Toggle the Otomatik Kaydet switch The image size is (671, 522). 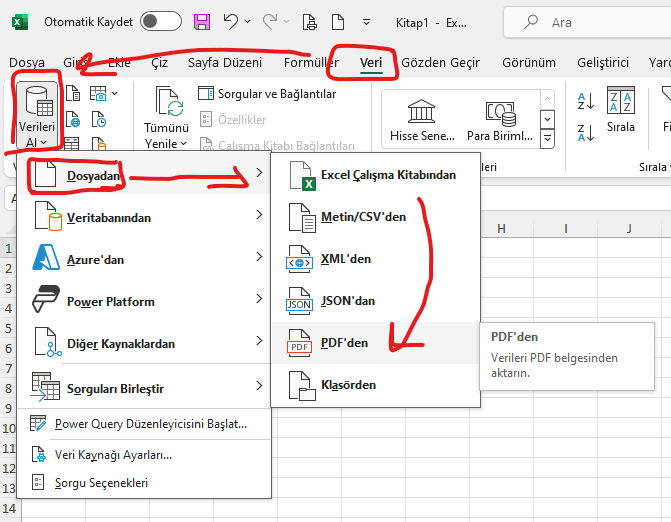[x=161, y=21]
